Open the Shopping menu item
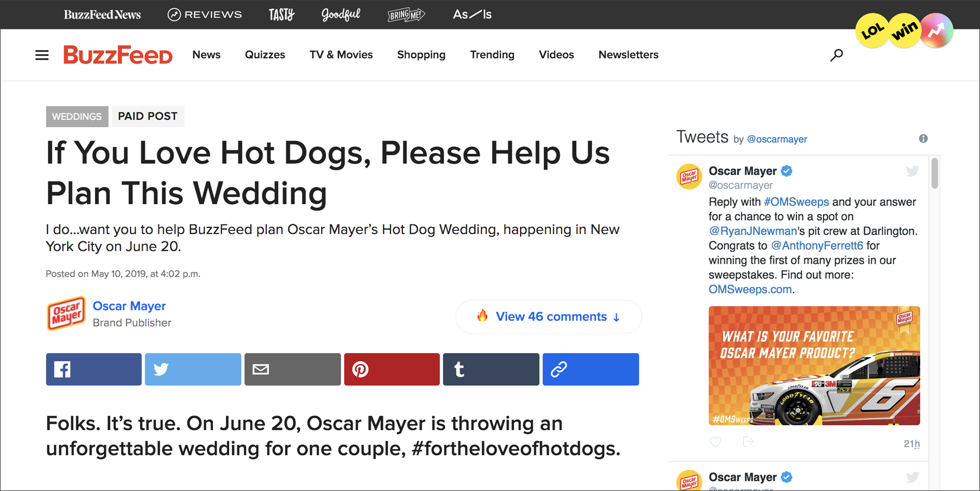 [421, 55]
